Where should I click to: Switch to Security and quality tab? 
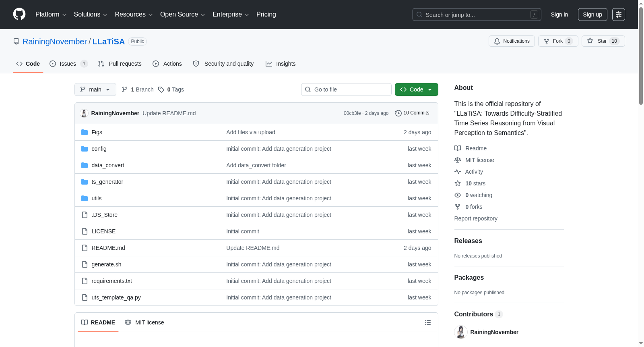coord(223,64)
